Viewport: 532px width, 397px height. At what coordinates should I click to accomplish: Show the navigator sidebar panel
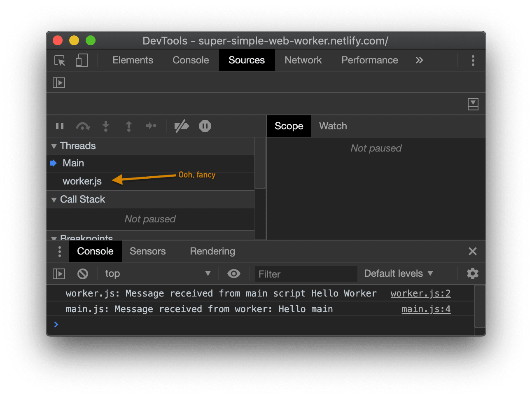(x=58, y=82)
